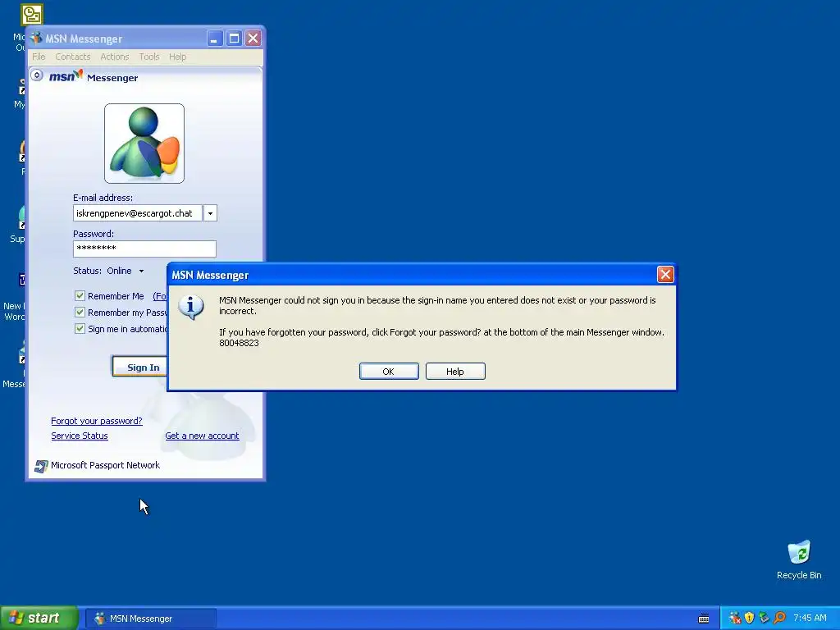This screenshot has width=840, height=630.
Task: Toggle the Sign me in automatically checkbox
Action: pyautogui.click(x=80, y=329)
